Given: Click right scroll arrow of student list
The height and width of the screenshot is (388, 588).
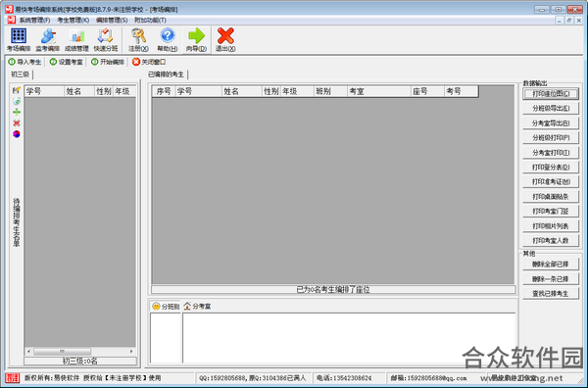Looking at the screenshot, I should click(131, 352).
